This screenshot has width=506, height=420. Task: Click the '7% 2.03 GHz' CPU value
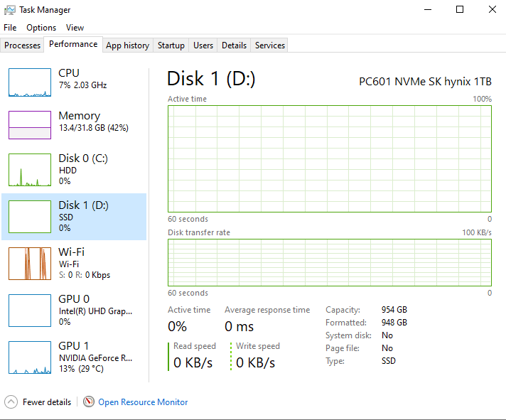pos(82,85)
